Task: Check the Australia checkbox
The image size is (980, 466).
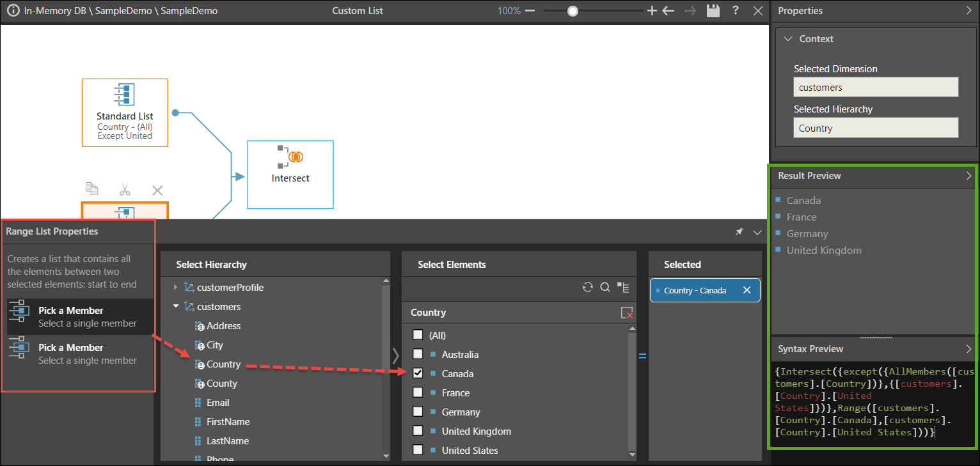Action: (x=418, y=354)
